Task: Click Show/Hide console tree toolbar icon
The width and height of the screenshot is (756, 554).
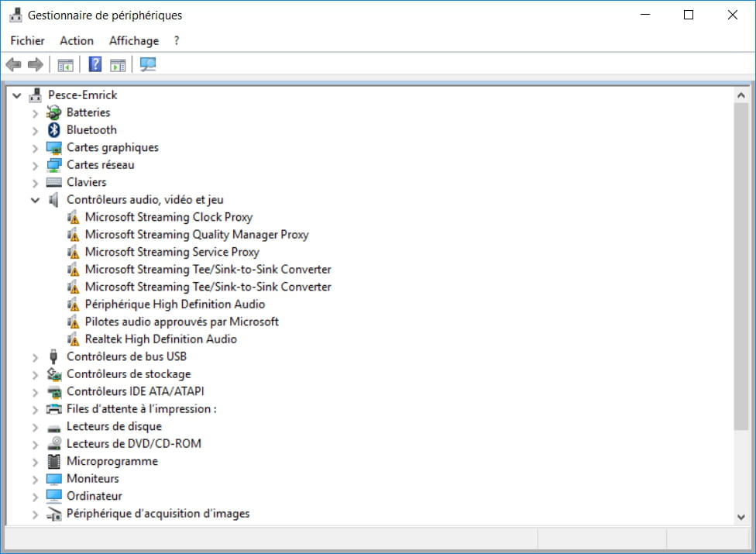Action: [65, 64]
